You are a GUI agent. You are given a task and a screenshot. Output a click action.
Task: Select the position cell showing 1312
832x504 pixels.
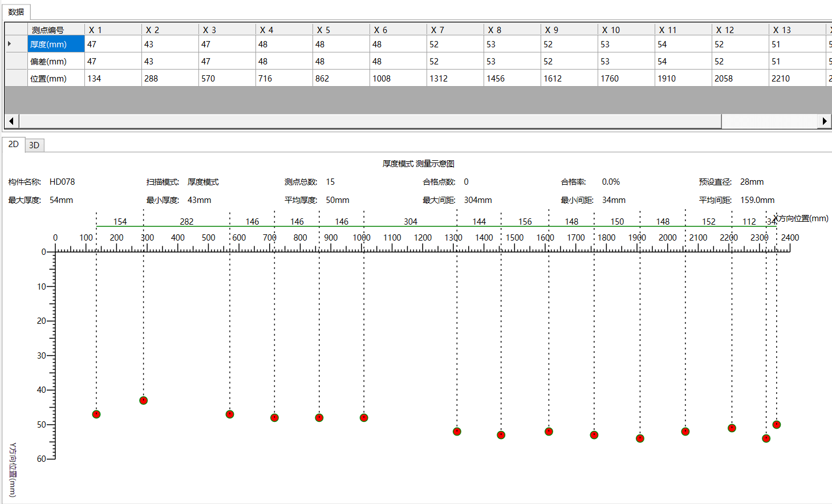455,78
